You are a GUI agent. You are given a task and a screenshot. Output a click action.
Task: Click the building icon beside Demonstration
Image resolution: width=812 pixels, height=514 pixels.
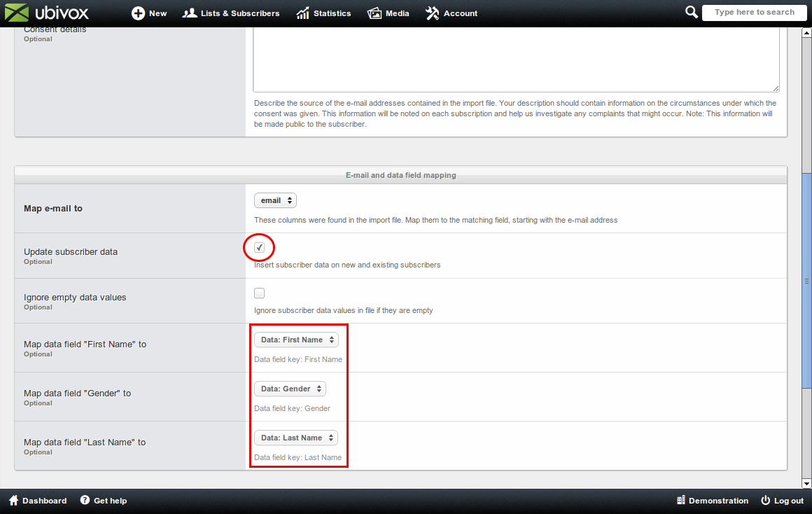[x=681, y=500]
